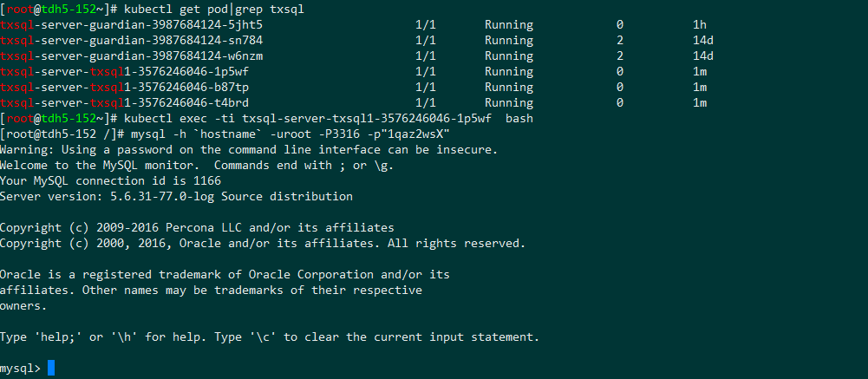The height and width of the screenshot is (379, 868).
Task: Click the "Type 'help;'" hint line
Action: click(270, 337)
